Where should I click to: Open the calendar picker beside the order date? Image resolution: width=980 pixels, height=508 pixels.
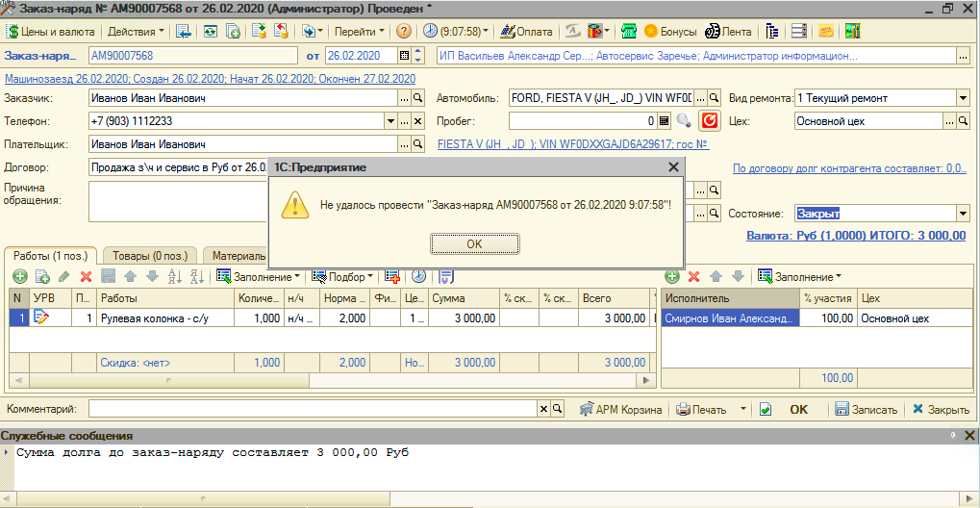(x=404, y=56)
